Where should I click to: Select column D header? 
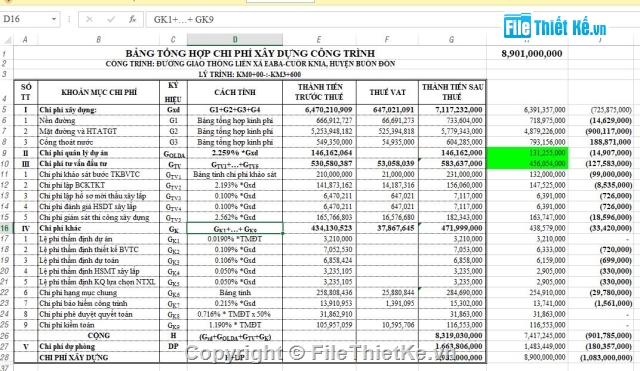pyautogui.click(x=235, y=40)
